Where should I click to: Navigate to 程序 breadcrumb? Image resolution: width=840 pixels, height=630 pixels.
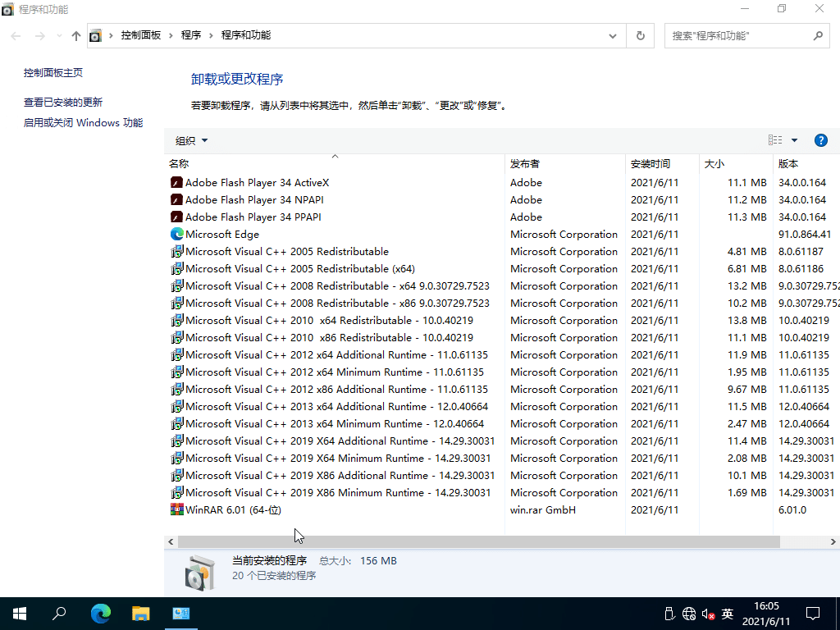[x=192, y=36]
